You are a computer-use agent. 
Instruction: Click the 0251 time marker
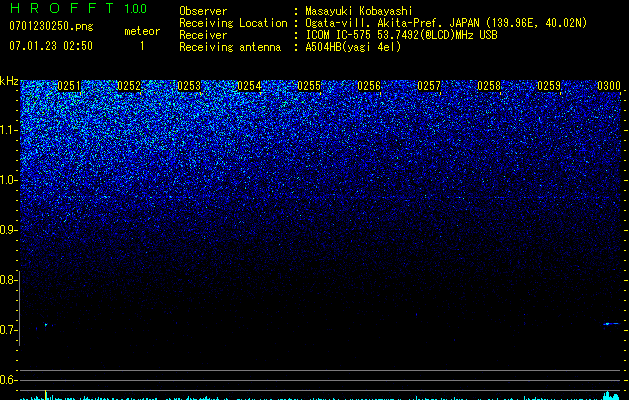click(x=69, y=86)
